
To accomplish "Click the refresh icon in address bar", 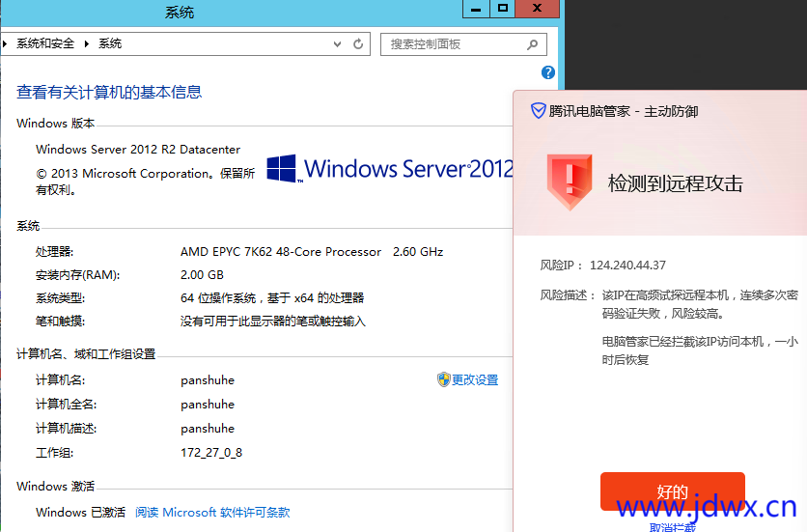I will coord(358,44).
